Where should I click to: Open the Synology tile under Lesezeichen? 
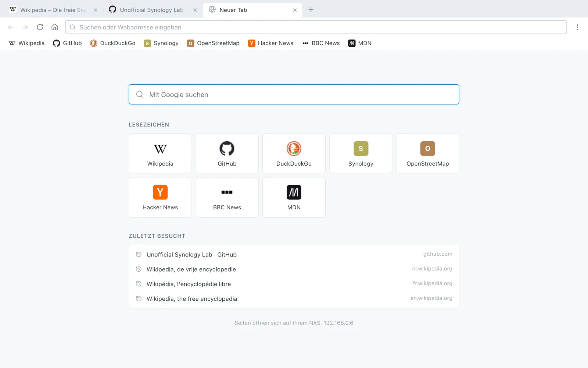click(361, 153)
